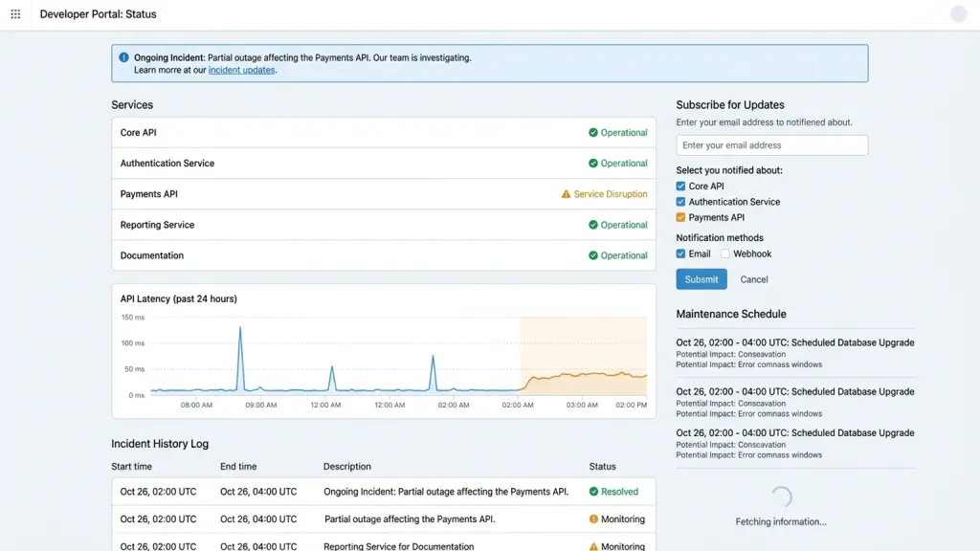Select the Documentation service row label

(x=152, y=255)
